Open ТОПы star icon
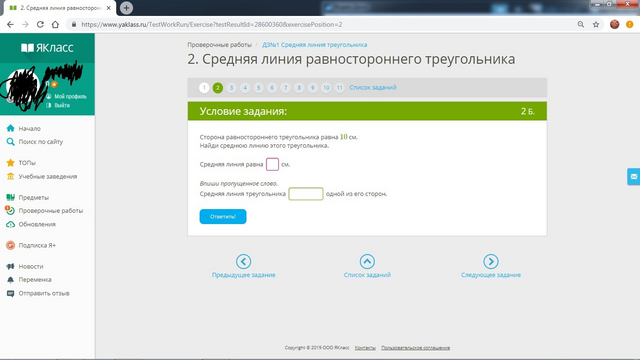The height and width of the screenshot is (360, 640). [11, 162]
